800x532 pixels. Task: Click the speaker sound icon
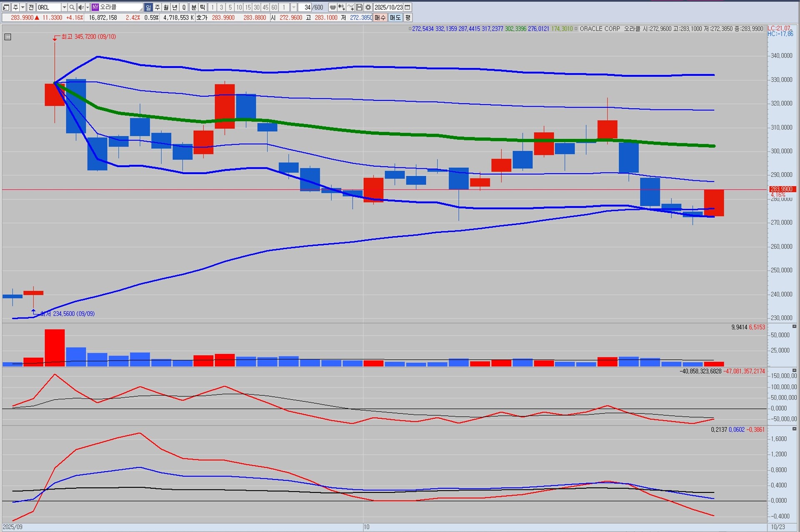[81, 7]
